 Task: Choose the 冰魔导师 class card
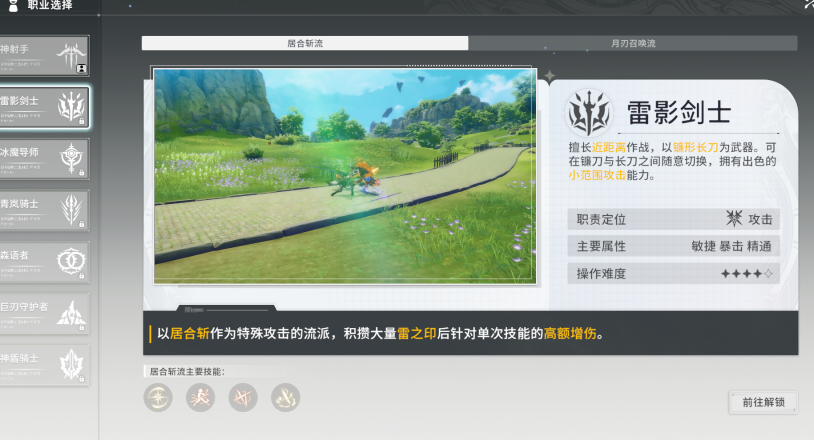coord(44,159)
